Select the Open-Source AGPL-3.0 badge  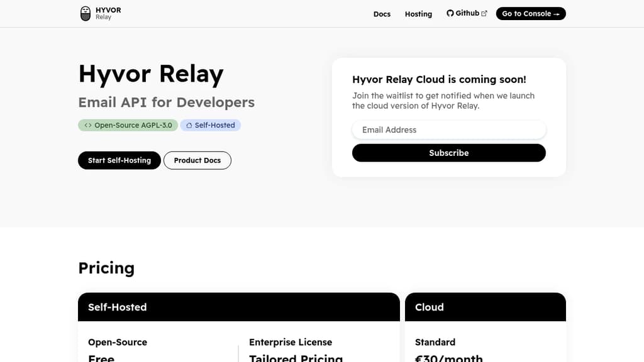click(128, 125)
